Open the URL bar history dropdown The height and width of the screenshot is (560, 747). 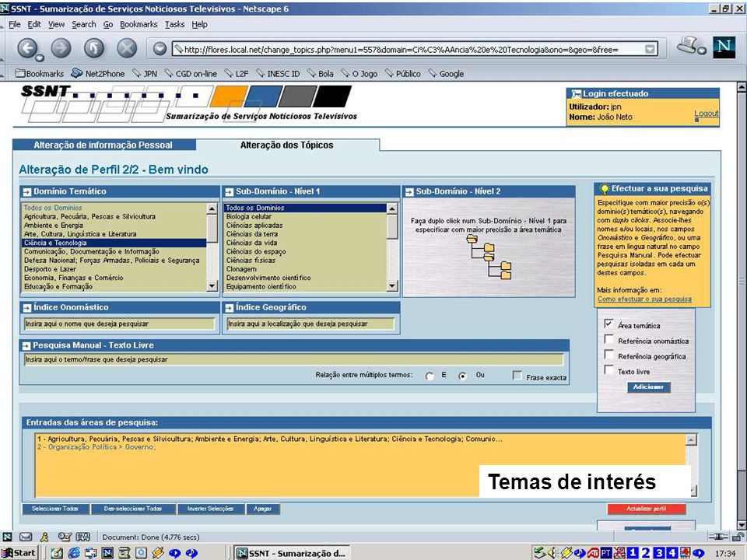coord(649,49)
